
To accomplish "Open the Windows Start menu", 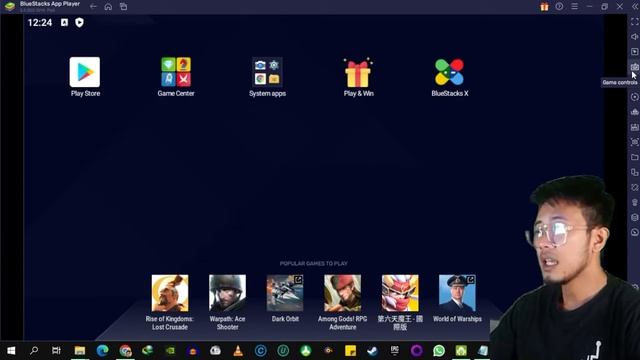I will click(11, 351).
